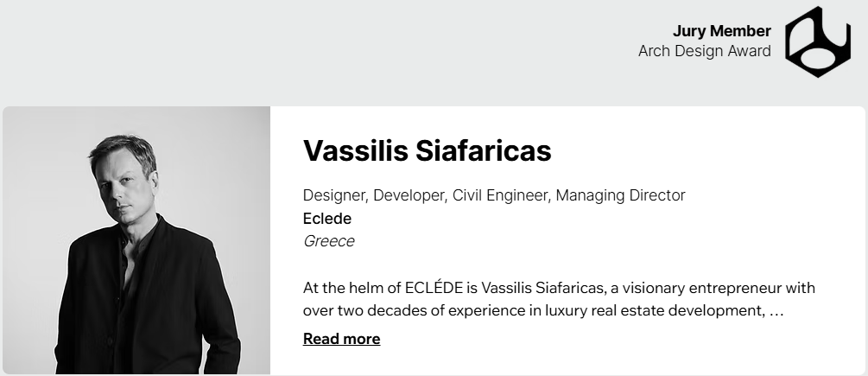Click the Arch Design Award hexagon logo

(818, 42)
